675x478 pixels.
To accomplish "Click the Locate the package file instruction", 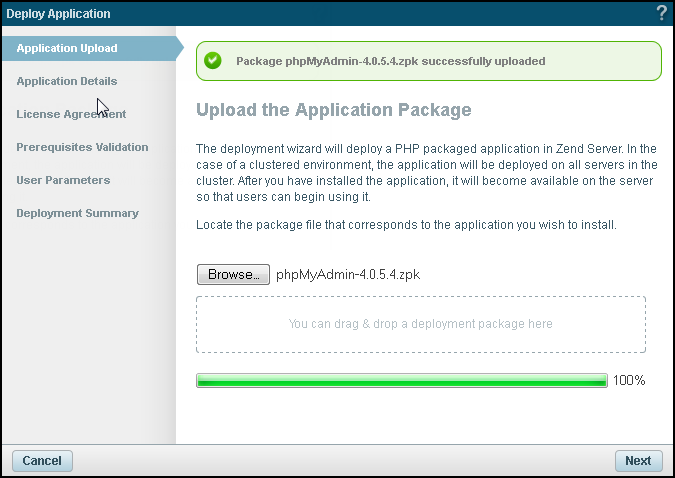I will coord(406,225).
